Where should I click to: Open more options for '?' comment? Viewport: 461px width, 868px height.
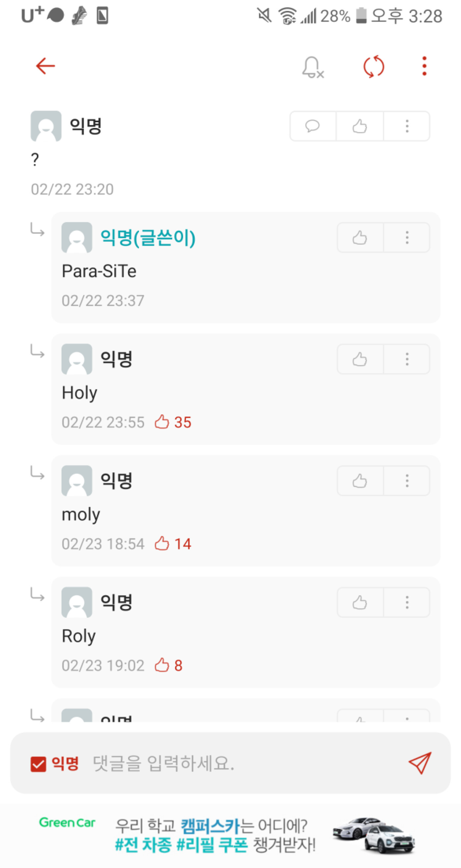[407, 126]
